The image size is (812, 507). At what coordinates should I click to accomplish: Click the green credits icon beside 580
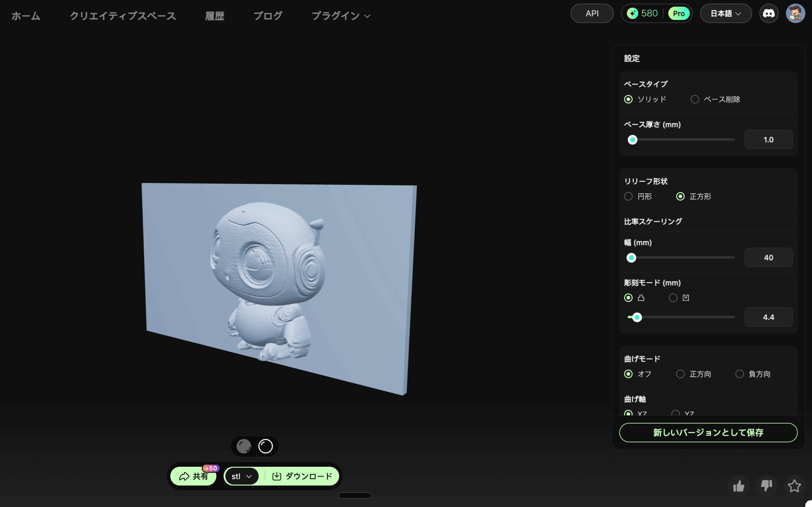632,13
